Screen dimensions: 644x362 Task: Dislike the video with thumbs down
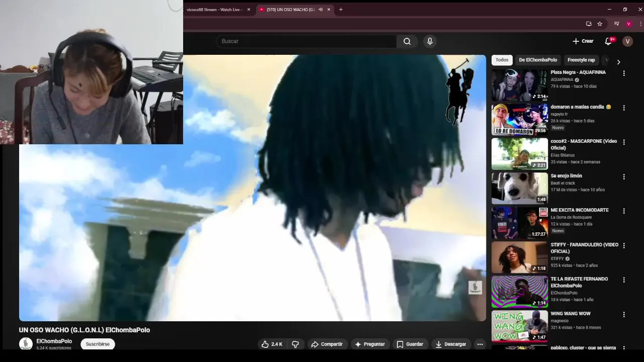click(x=295, y=344)
